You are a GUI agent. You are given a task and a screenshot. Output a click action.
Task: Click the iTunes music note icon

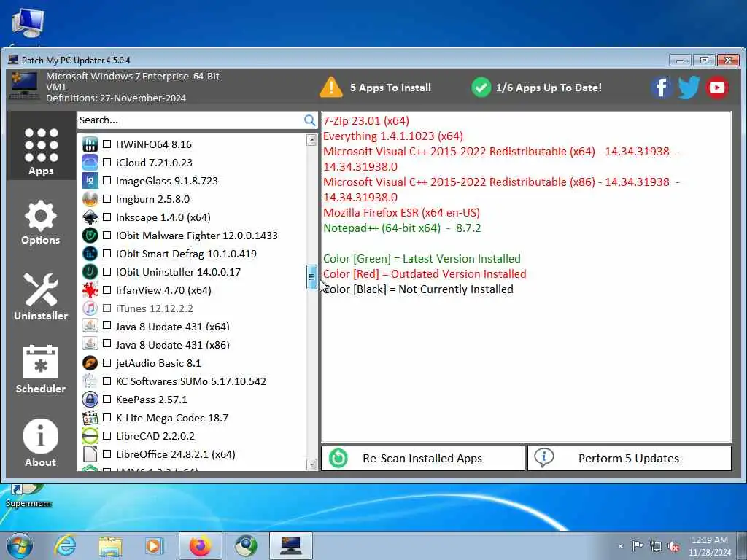coord(90,308)
